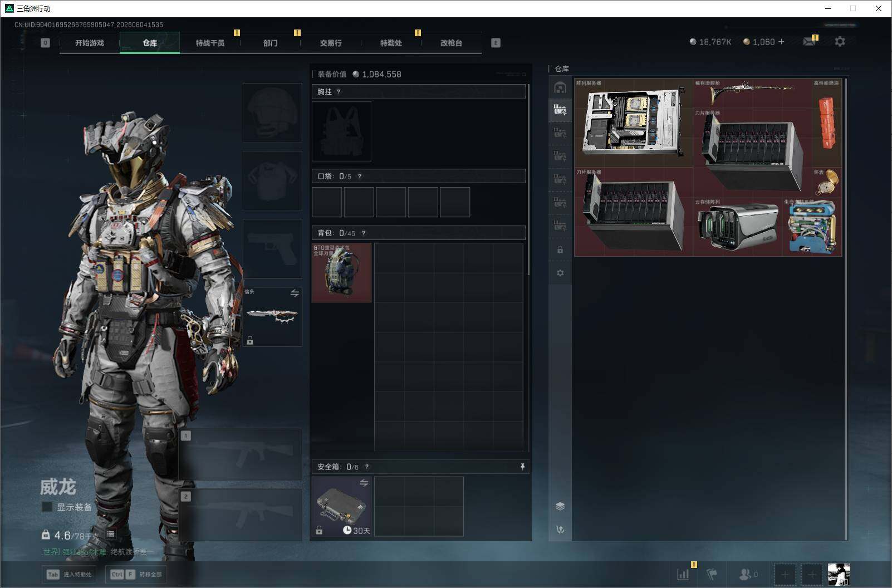Select primary weapon slot 2
Viewport: 892px width, 588px height.
click(x=241, y=515)
